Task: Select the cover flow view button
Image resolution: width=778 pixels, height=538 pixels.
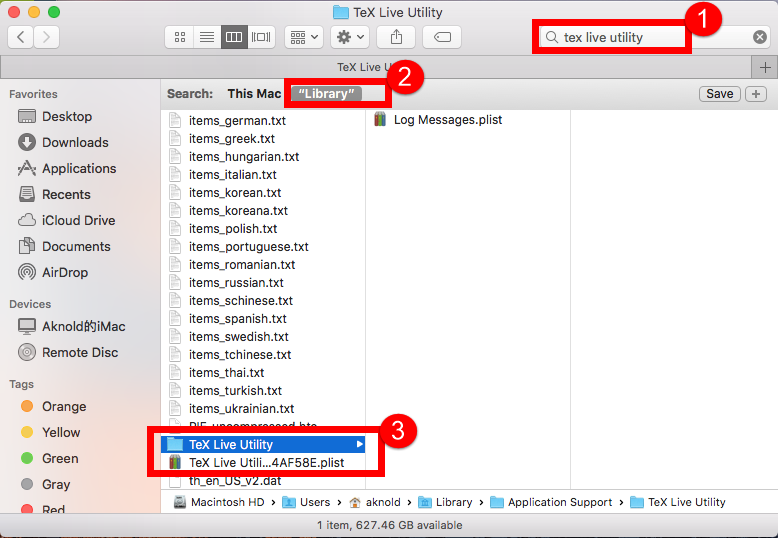Action: [261, 37]
